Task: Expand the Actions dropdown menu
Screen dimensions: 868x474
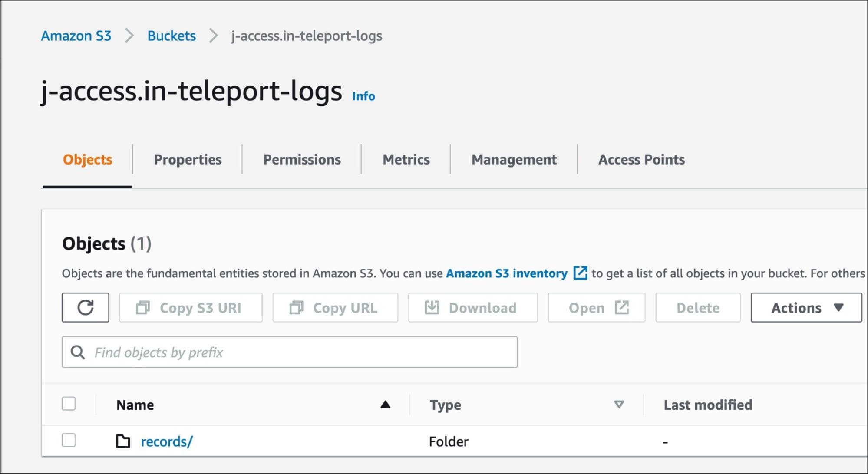Action: click(x=806, y=308)
